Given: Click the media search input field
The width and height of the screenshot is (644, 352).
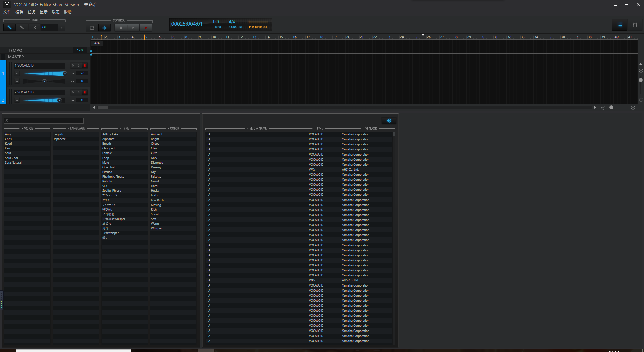Looking at the screenshot, I should pyautogui.click(x=44, y=121).
